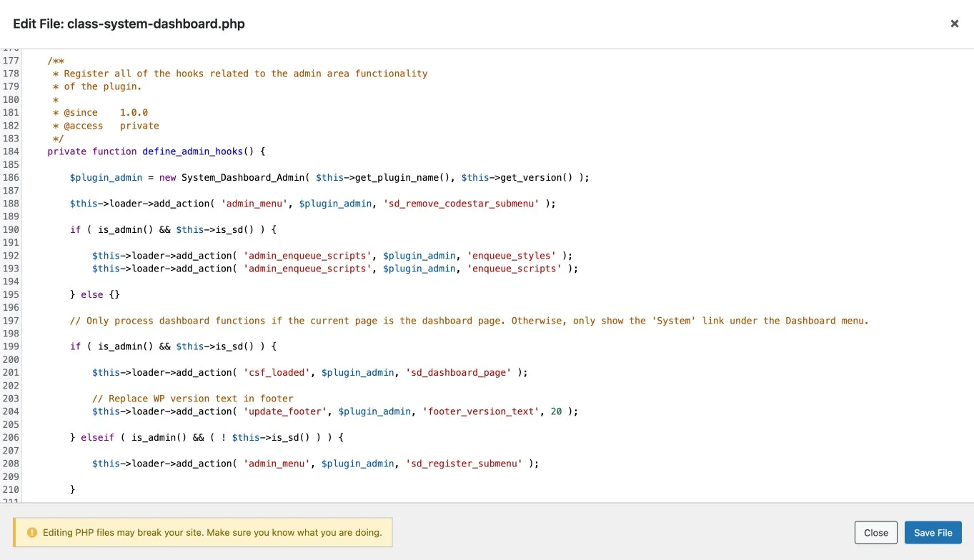Click the 'sd_register_submenu' string
This screenshot has width=974, height=560.
click(x=464, y=464)
